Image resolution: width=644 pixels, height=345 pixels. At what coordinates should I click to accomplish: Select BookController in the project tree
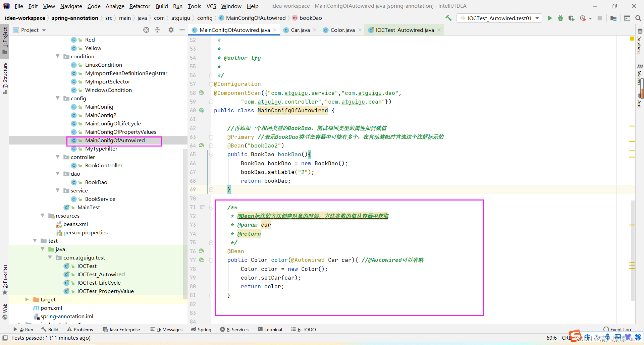coord(104,165)
